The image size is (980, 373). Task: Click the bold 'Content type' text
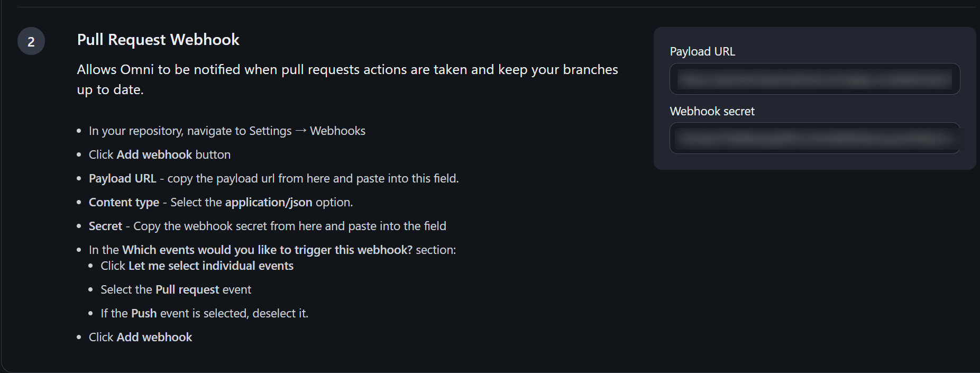tap(124, 202)
